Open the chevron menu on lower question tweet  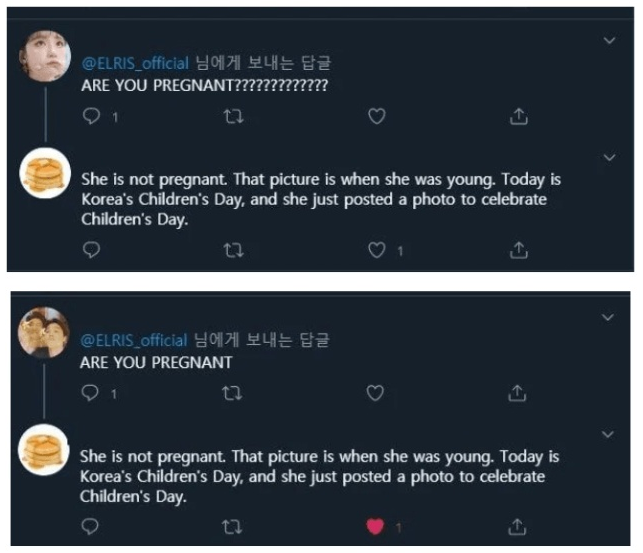click(610, 317)
